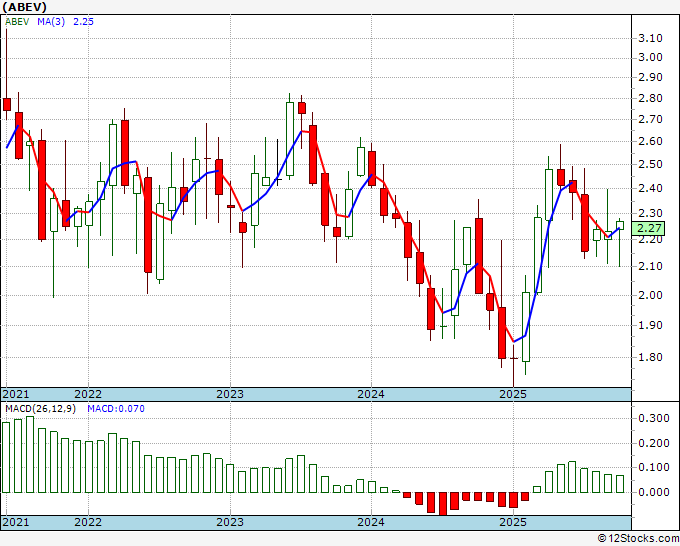The image size is (680, 546).
Task: Click the 2.00 price axis label
Action: coord(650,295)
